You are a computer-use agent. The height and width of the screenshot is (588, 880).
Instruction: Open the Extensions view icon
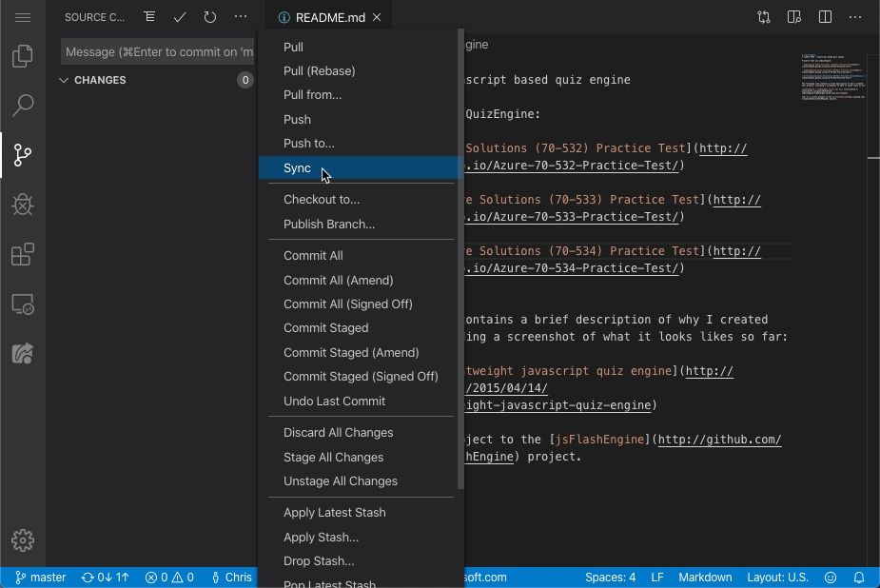tap(23, 254)
